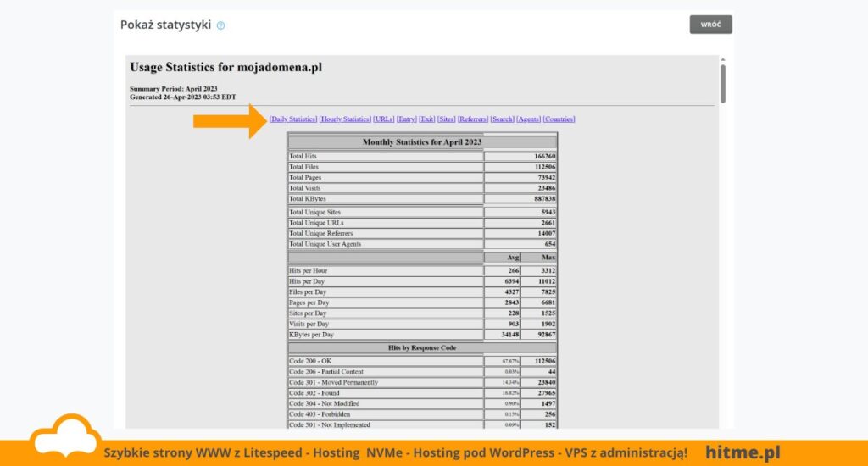The height and width of the screenshot is (466, 868).
Task: Open the Search strings link
Action: click(x=502, y=119)
